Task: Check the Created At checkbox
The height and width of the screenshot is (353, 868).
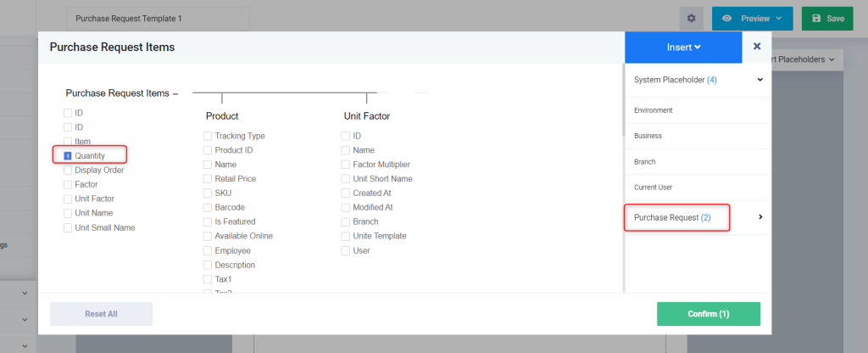Action: (x=346, y=193)
